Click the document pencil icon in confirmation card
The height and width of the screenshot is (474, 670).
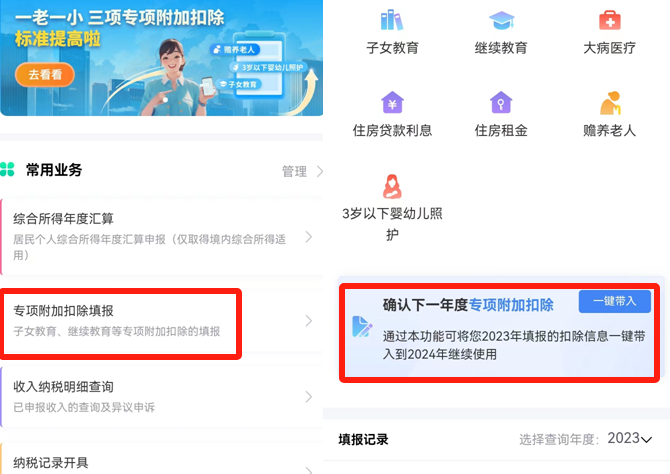[x=362, y=327]
